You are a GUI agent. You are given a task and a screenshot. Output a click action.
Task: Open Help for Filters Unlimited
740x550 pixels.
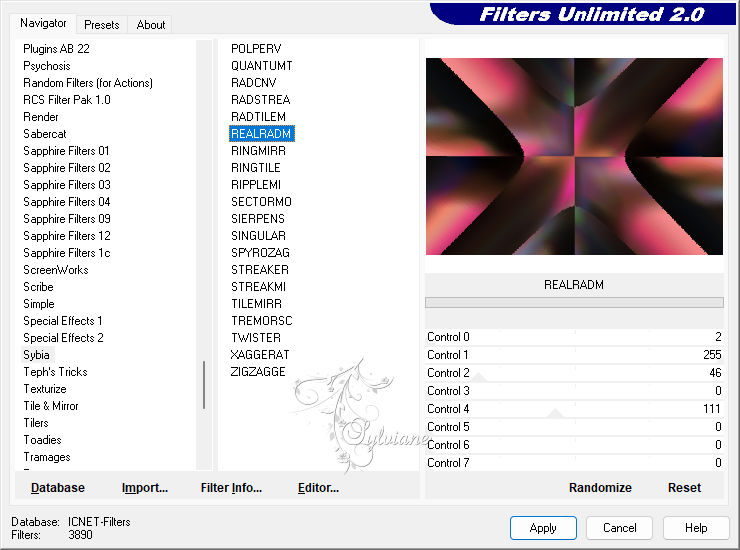coord(696,527)
